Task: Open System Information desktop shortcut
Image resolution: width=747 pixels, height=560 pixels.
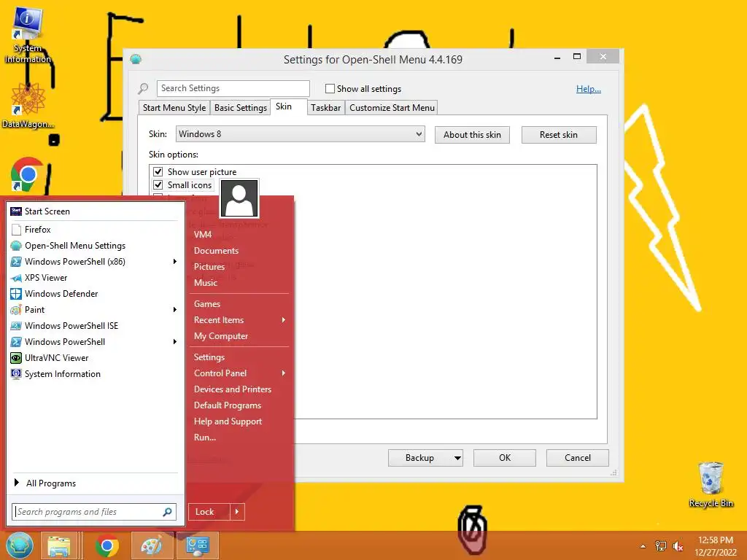Action: tap(27, 34)
